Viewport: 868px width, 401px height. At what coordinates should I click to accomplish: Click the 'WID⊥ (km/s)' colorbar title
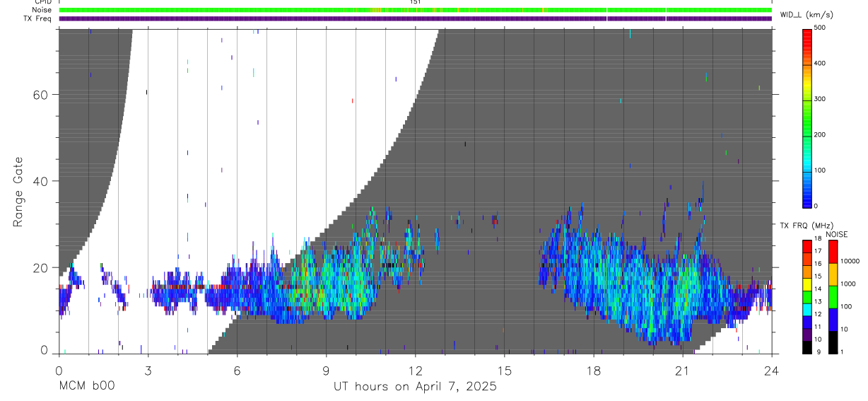click(x=806, y=14)
